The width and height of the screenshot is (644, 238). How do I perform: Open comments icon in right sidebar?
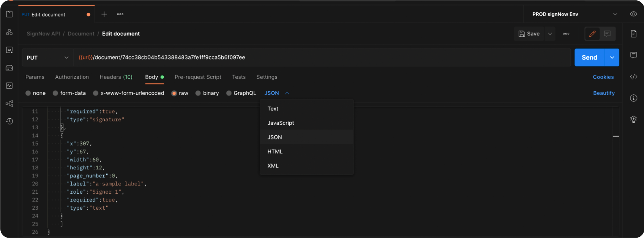point(633,55)
